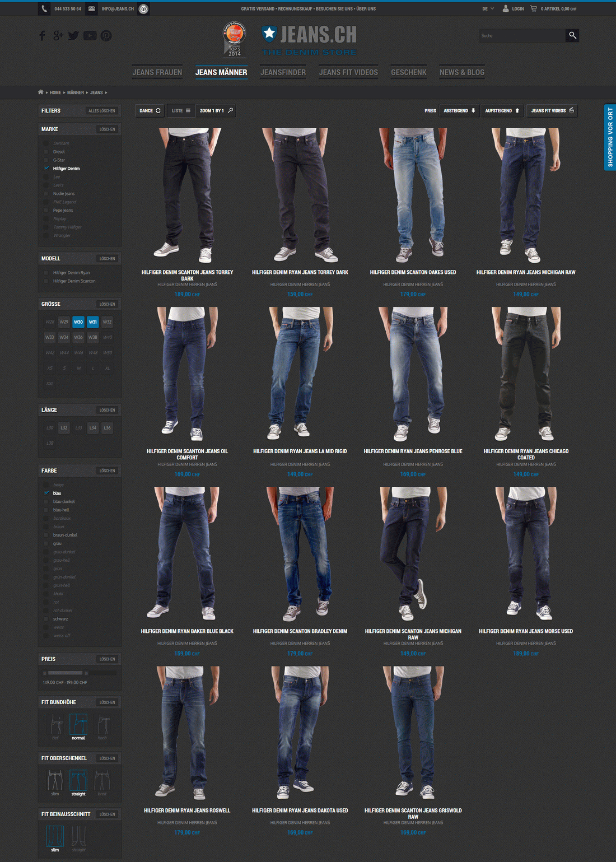This screenshot has height=862, width=616.
Task: Clear the Farbe filter with Löschen
Action: (108, 471)
